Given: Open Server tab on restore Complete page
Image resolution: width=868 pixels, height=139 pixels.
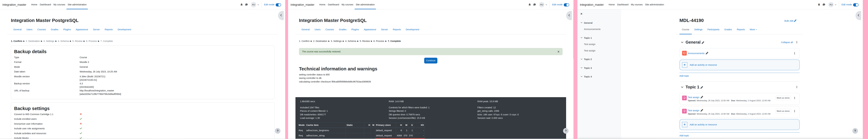Looking at the screenshot, I should coord(385,29).
